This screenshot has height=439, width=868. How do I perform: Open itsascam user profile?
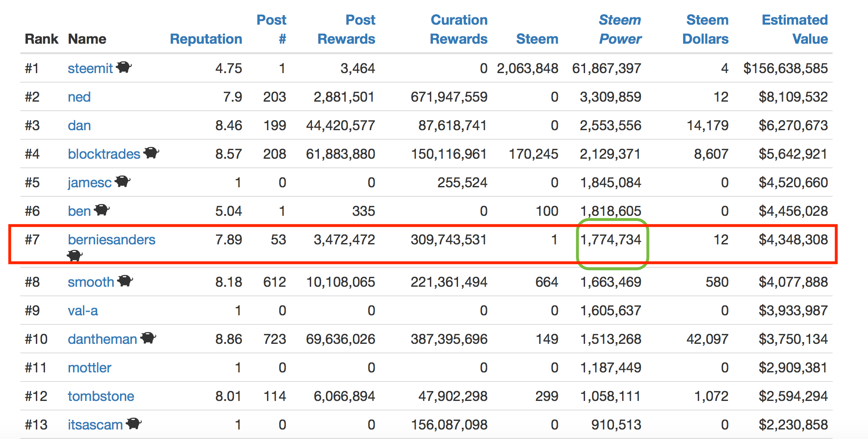coord(95,425)
